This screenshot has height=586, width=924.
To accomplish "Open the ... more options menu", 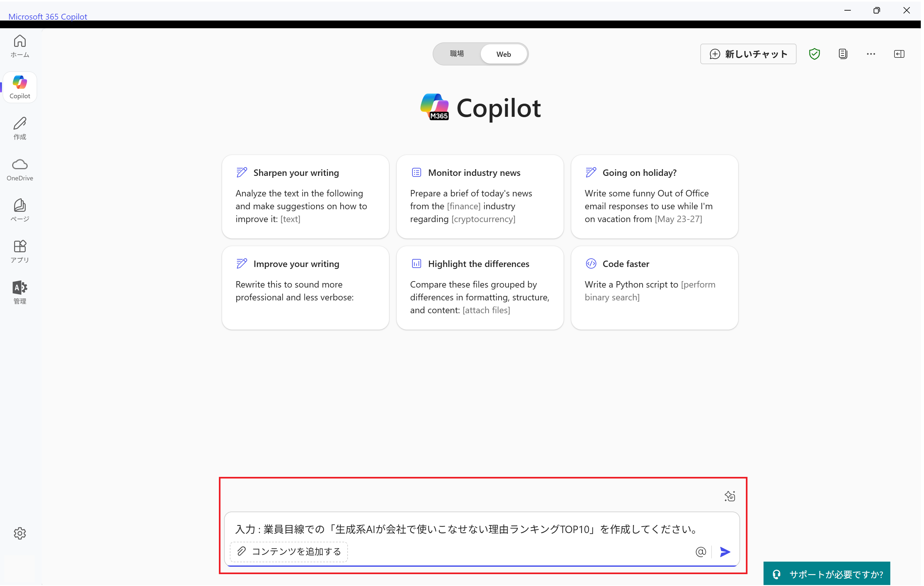I will [x=871, y=54].
